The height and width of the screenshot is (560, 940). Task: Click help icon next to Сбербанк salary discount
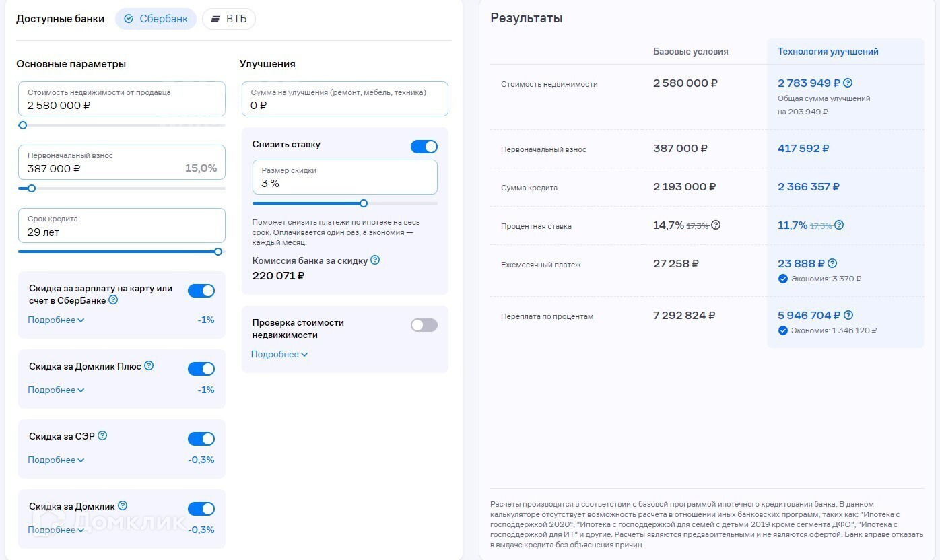pyautogui.click(x=113, y=300)
